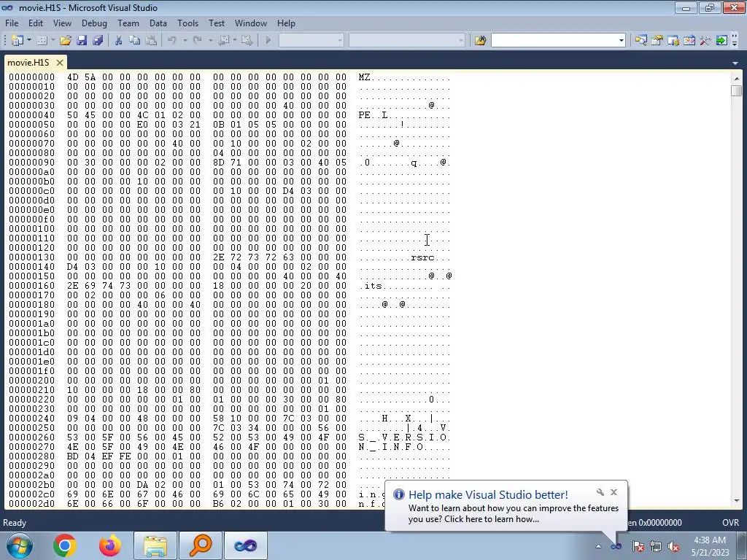Launch Google Chrome from the taskbar
747x560 pixels.
pos(65,545)
